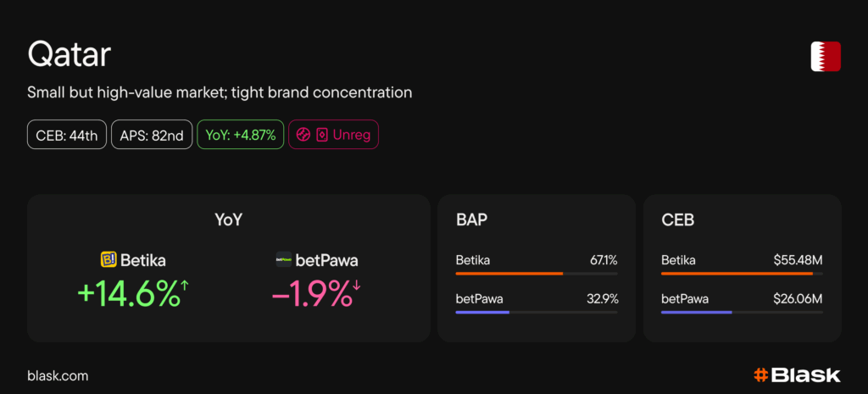Open the blask.com link
Screen dimensions: 868x394
[58, 375]
